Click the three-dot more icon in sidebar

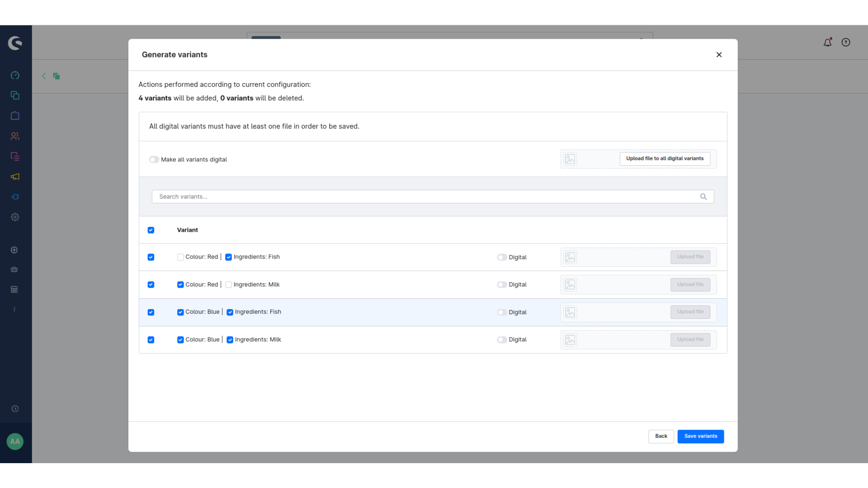point(14,310)
